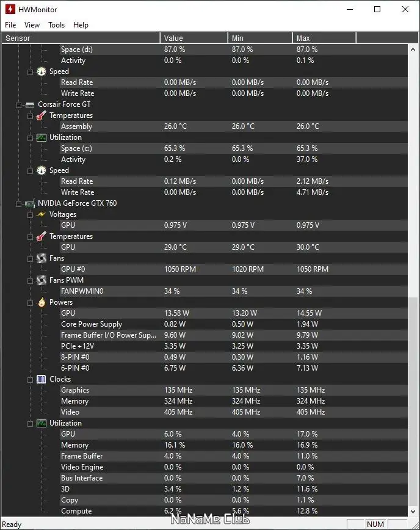Collapse the GPU Utilization section at bottom
The height and width of the screenshot is (530, 420).
(x=30, y=423)
